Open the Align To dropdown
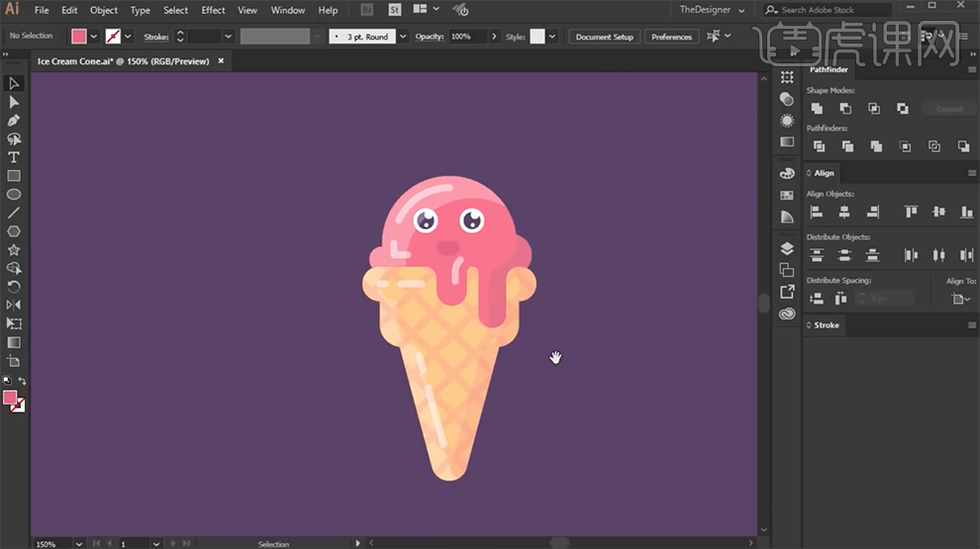Image resolution: width=980 pixels, height=549 pixels. pyautogui.click(x=959, y=298)
